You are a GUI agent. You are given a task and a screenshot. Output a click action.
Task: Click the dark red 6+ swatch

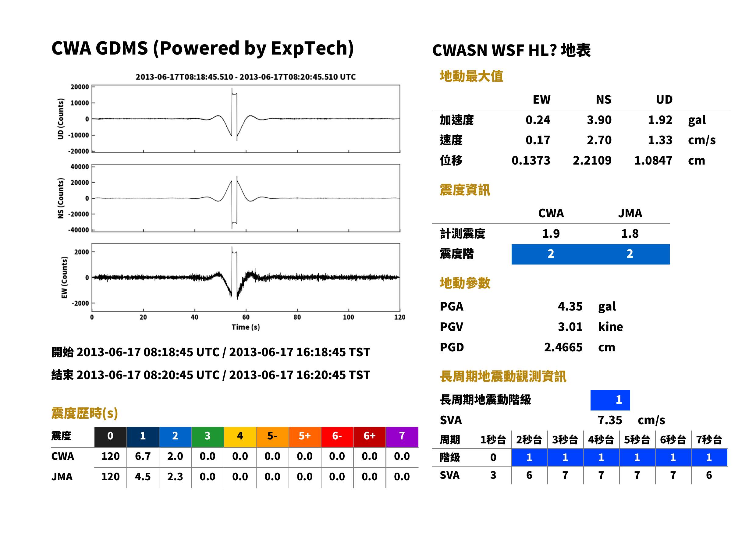point(369,437)
